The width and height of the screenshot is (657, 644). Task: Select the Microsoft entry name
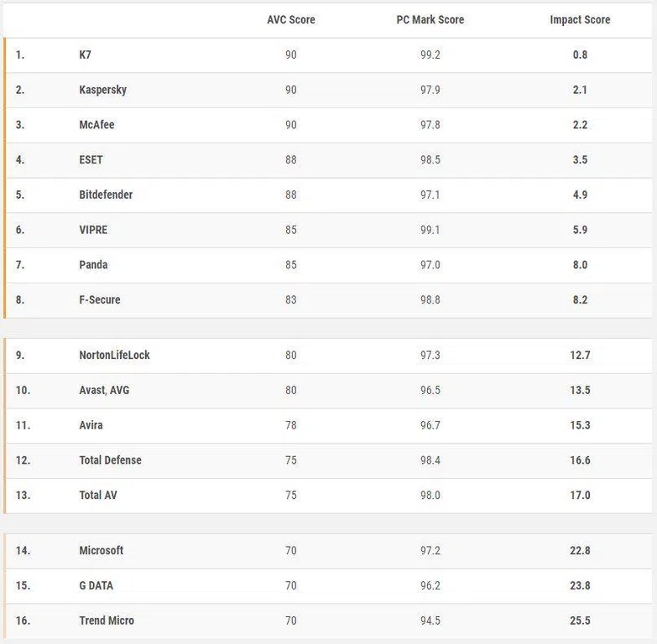102,551
